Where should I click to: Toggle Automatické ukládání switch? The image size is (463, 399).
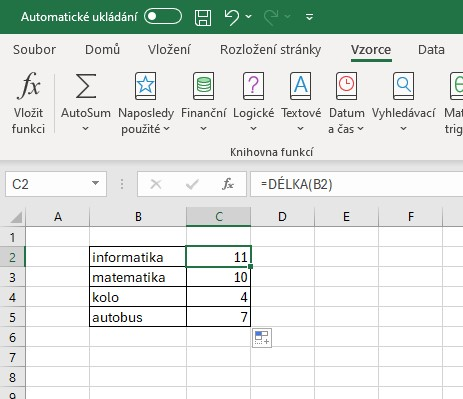coord(163,16)
